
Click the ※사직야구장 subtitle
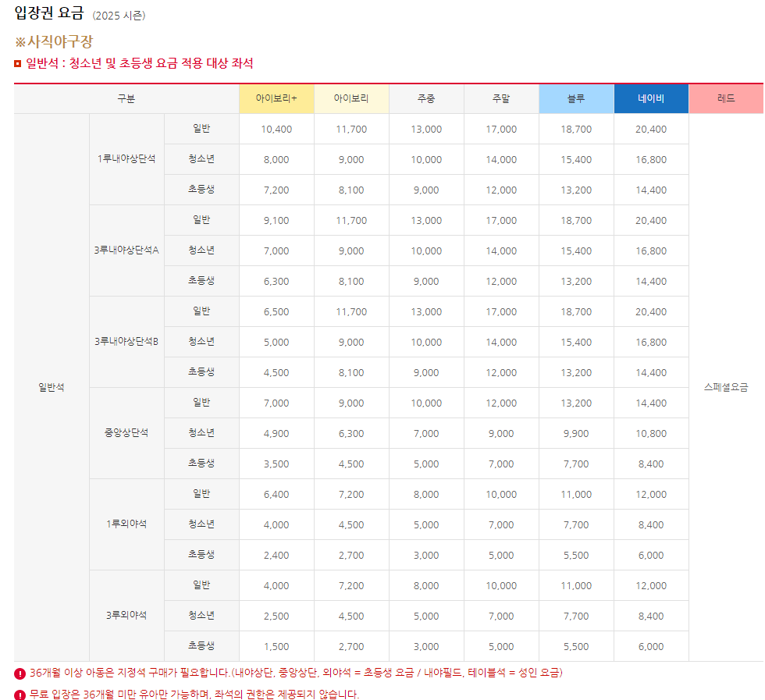point(54,42)
